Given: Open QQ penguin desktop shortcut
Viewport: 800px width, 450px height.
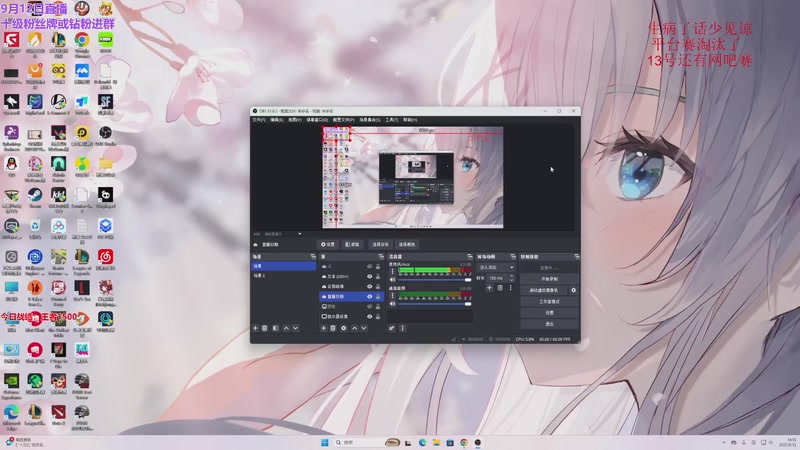Looking at the screenshot, I should pos(11,167).
